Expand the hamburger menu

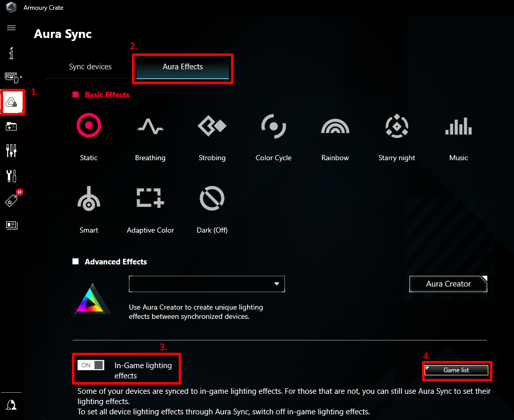coord(11,28)
